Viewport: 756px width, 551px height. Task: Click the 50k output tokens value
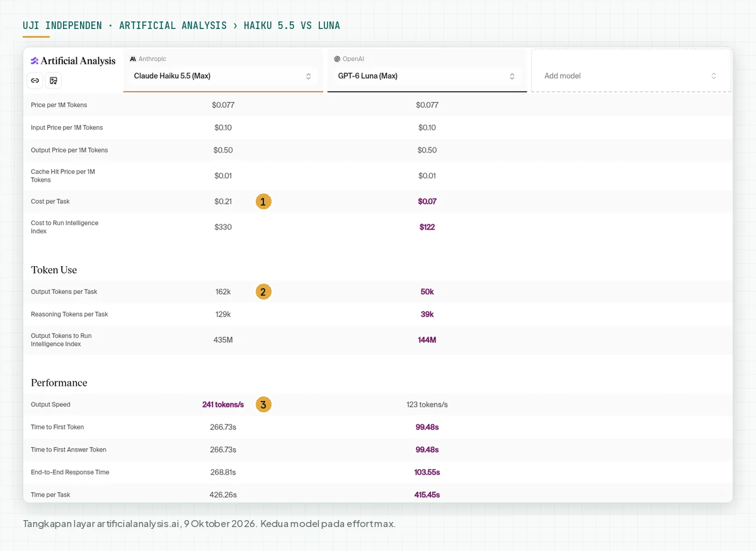point(427,292)
